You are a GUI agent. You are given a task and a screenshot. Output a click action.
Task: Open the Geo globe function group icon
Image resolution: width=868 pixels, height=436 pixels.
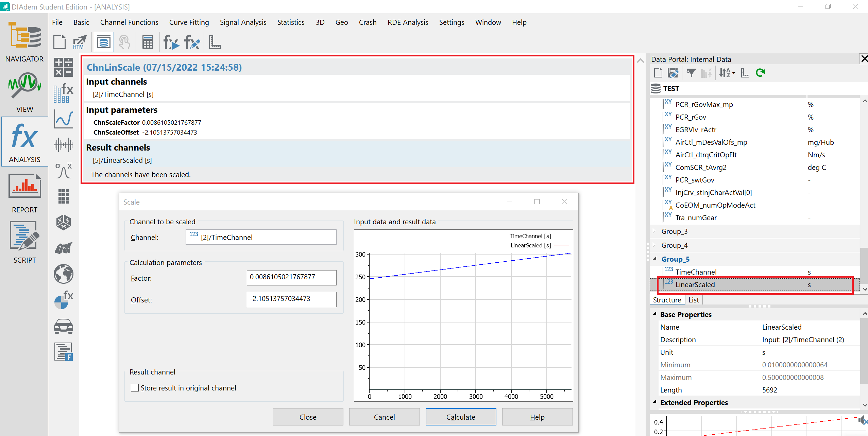click(64, 274)
